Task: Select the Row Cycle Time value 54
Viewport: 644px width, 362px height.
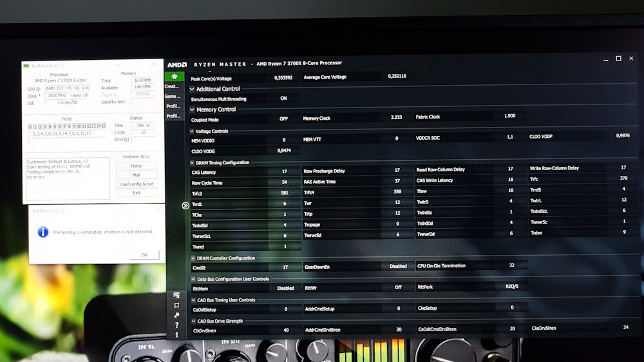Action: click(x=284, y=182)
